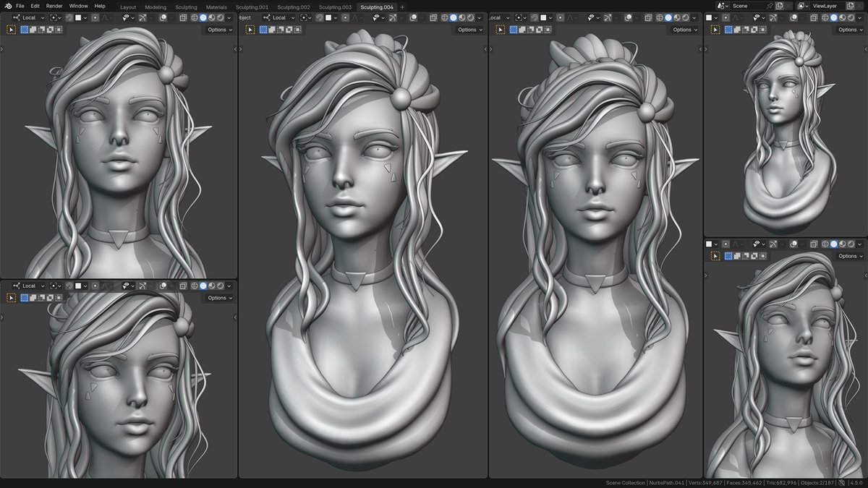This screenshot has width=868, height=488.
Task: Open Options dropdown in top-left viewport
Action: [220, 30]
